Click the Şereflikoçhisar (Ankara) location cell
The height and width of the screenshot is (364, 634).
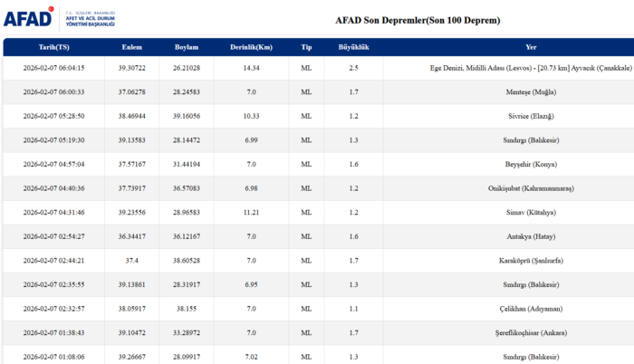[531, 333]
